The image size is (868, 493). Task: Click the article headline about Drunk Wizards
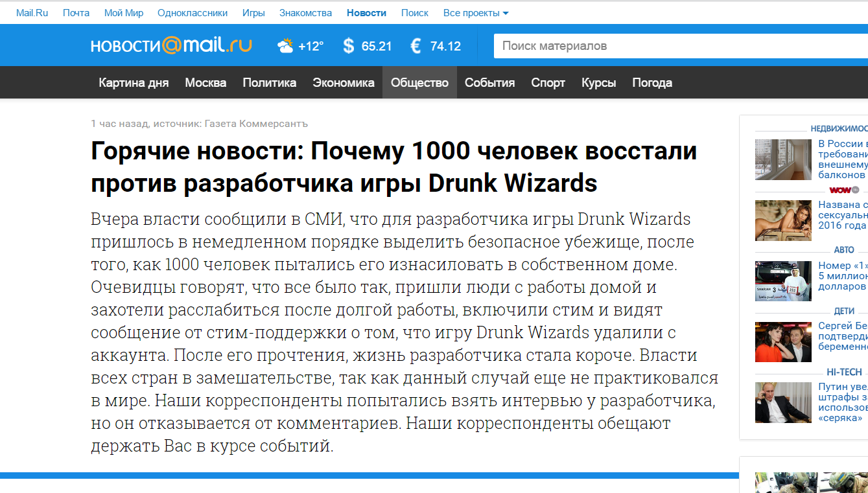point(394,167)
